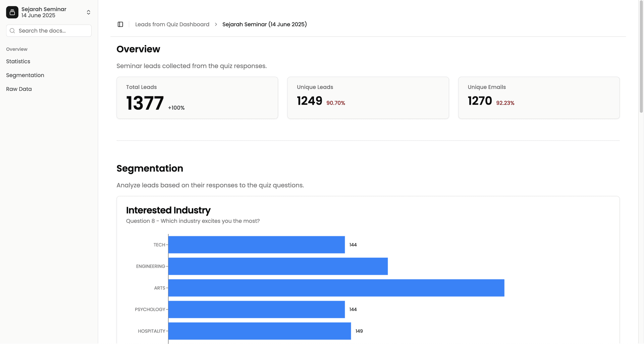Image resolution: width=644 pixels, height=344 pixels.
Task: Select Overview in the left navigation
Action: click(16, 49)
